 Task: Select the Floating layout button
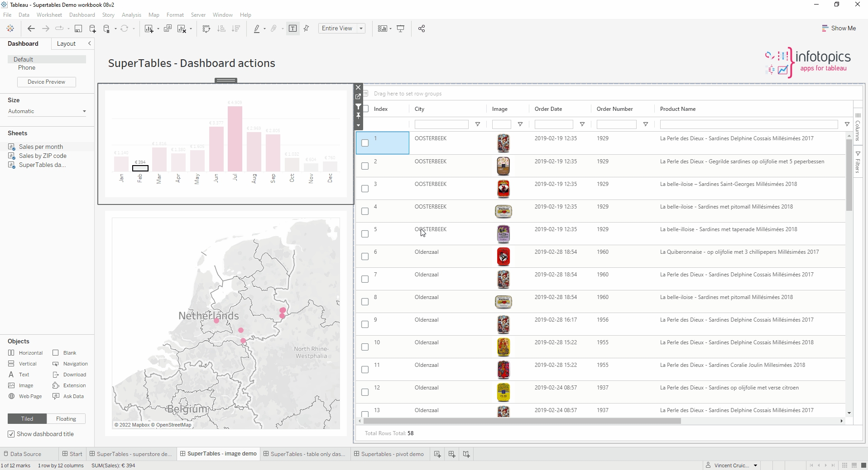click(x=66, y=419)
